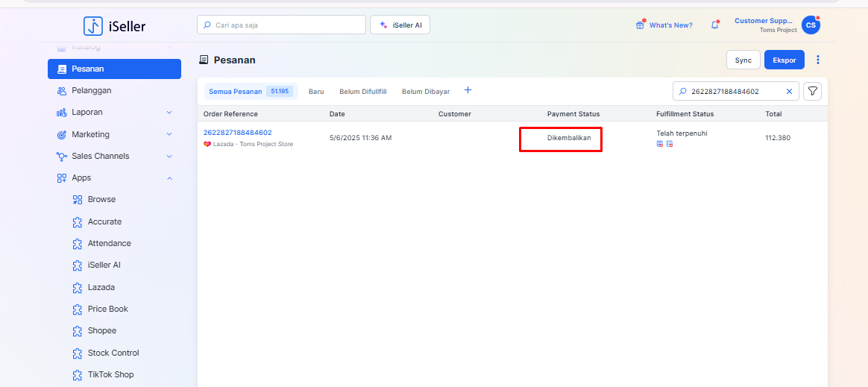Select the Baru orders tab
The height and width of the screenshot is (387, 868).
pyautogui.click(x=316, y=91)
